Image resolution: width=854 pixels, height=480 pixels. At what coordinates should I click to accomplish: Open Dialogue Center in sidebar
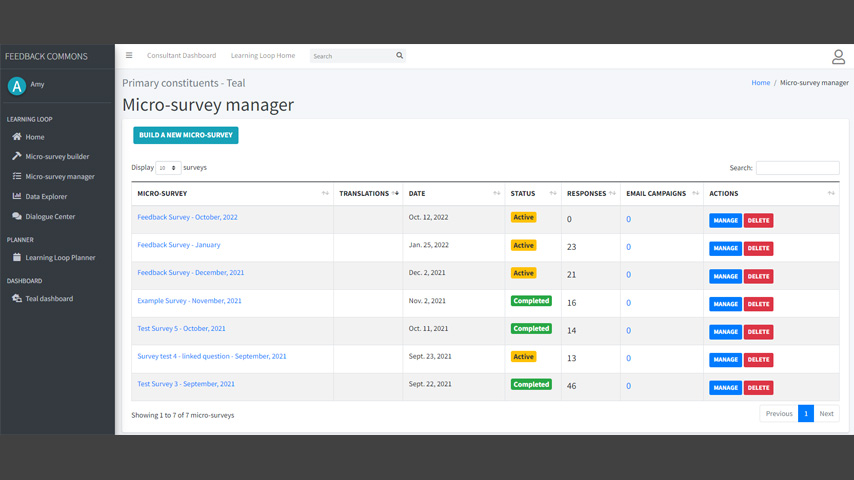click(x=50, y=216)
